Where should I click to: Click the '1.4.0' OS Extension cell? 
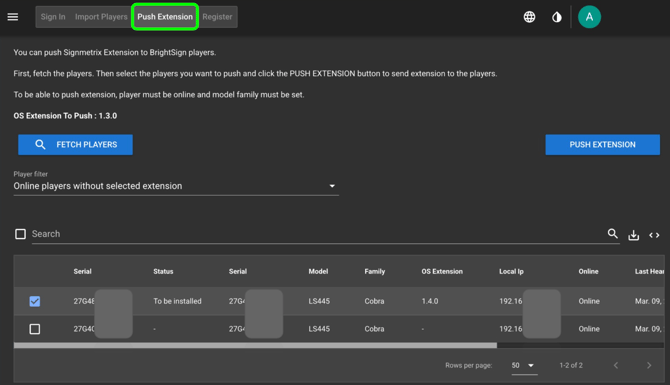(x=430, y=301)
